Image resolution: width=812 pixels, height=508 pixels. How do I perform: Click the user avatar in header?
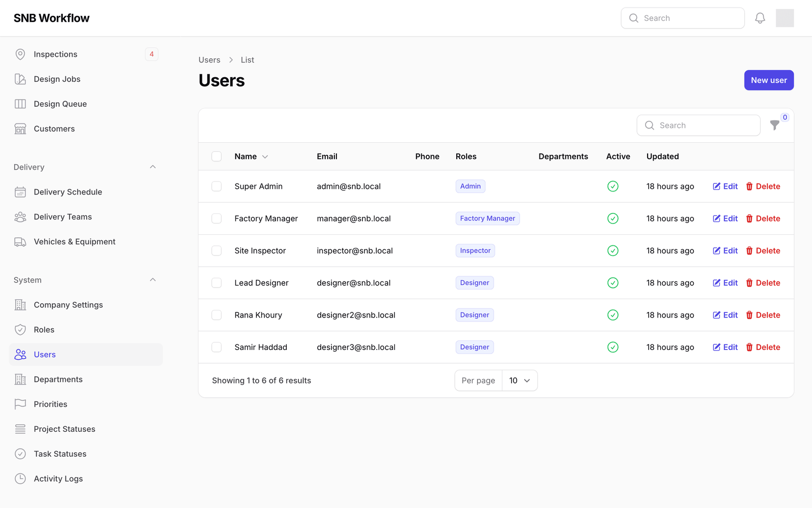click(785, 18)
